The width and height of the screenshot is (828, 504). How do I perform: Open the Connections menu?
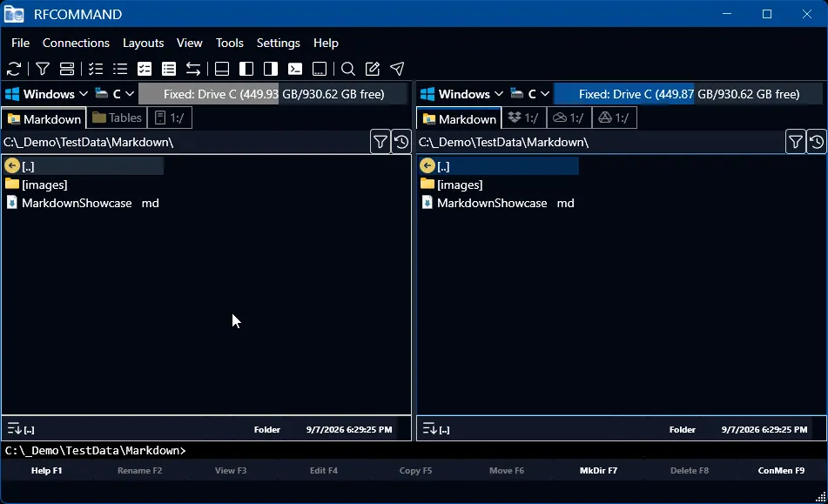(x=76, y=43)
